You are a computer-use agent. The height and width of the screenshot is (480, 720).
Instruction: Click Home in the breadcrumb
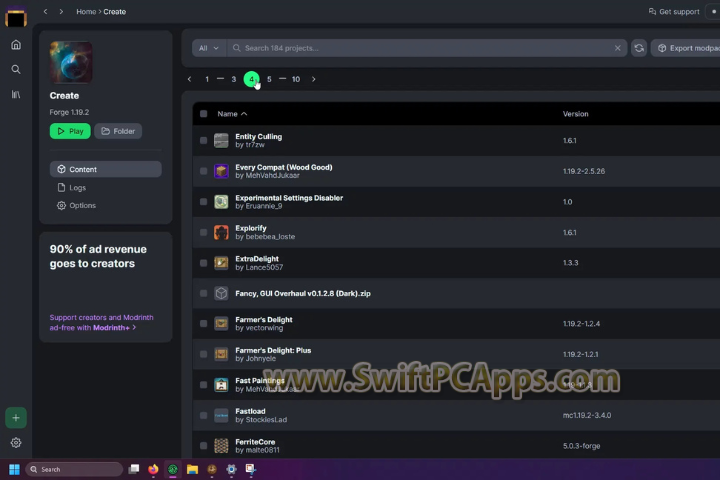click(x=86, y=11)
